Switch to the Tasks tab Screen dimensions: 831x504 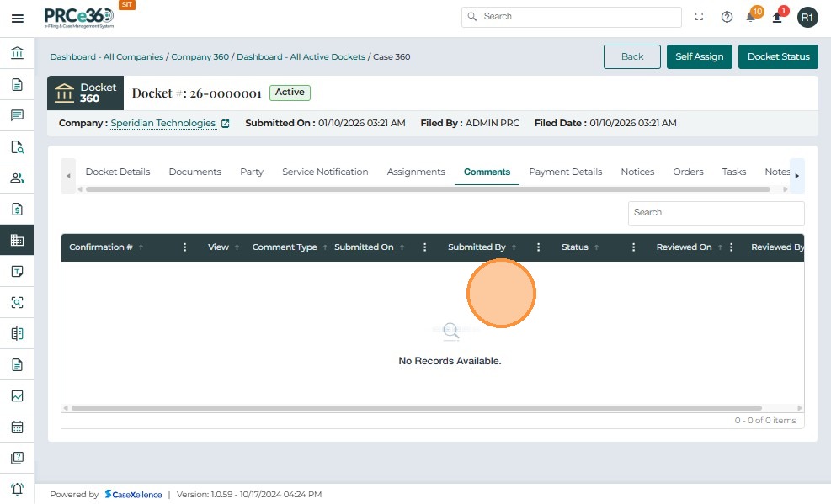click(x=734, y=172)
